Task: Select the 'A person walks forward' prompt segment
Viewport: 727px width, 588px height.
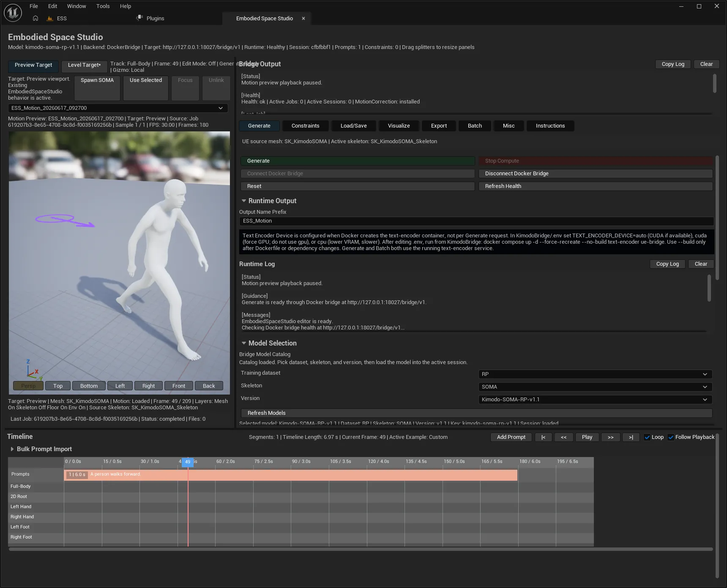Action: point(291,475)
